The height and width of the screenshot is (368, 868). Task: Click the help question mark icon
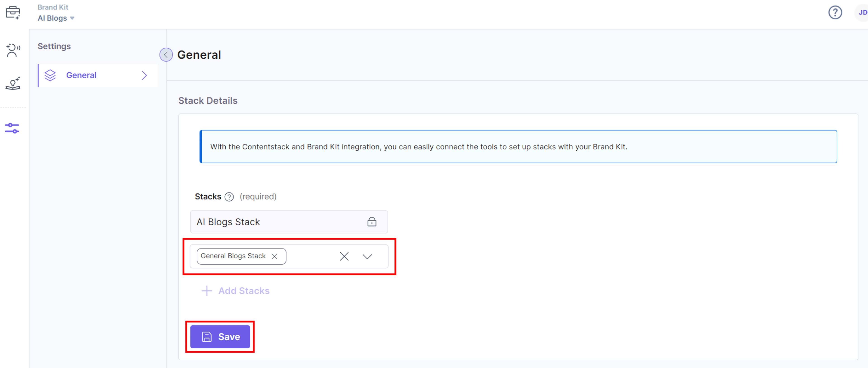point(835,13)
